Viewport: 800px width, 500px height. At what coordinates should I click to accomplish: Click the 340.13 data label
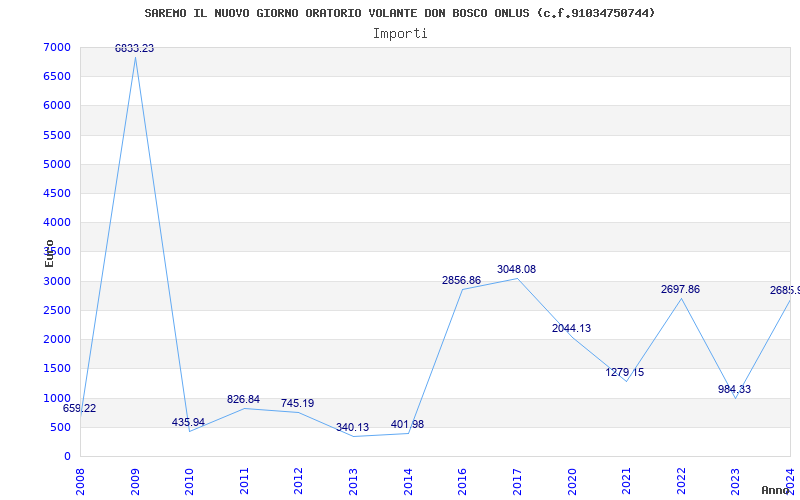tap(353, 428)
